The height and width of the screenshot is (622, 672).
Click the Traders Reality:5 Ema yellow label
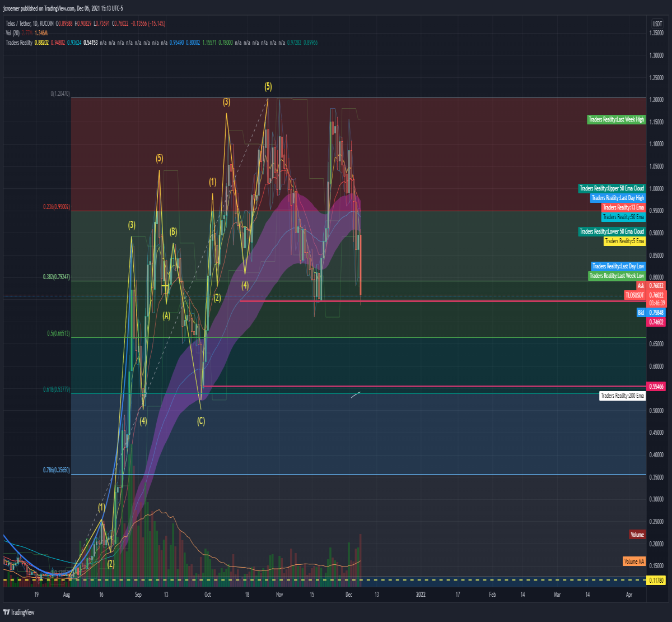tap(624, 241)
